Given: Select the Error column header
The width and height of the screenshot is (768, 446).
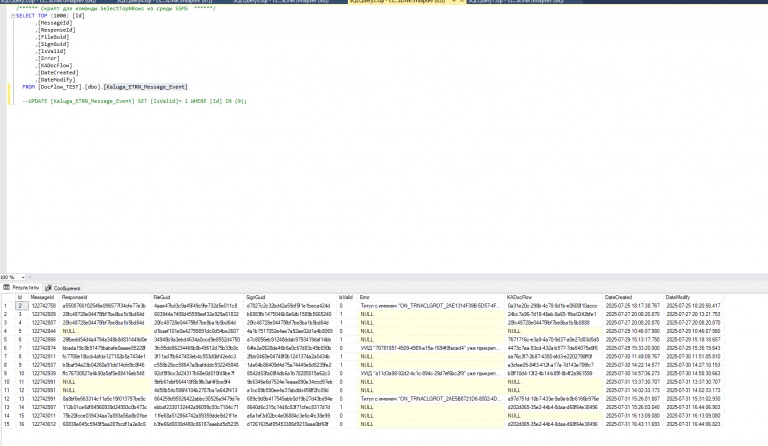Looking at the screenshot, I should pyautogui.click(x=432, y=297).
